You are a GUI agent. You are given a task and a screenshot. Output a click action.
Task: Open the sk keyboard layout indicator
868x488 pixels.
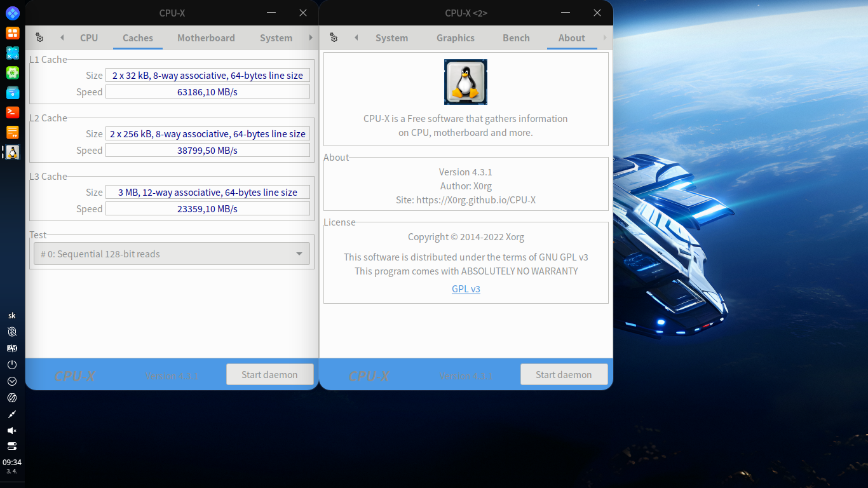pos(12,316)
